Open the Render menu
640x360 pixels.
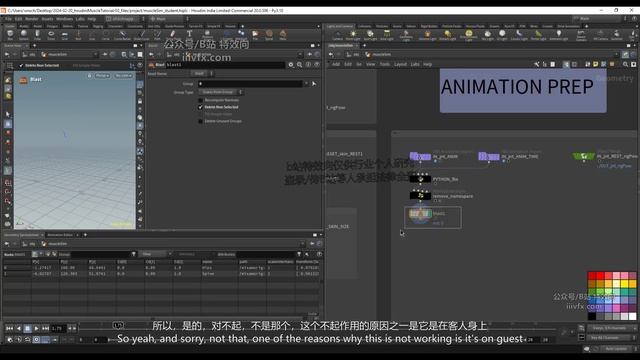[31, 19]
